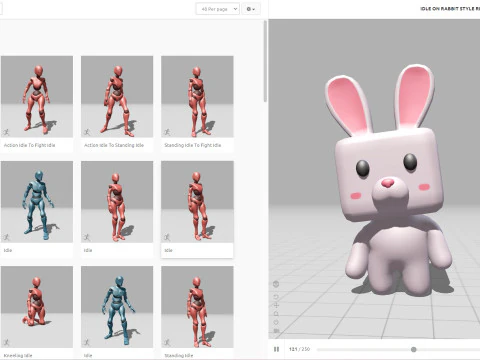
Task: Click the timeline scrubber handle
Action: pyautogui.click(x=414, y=349)
